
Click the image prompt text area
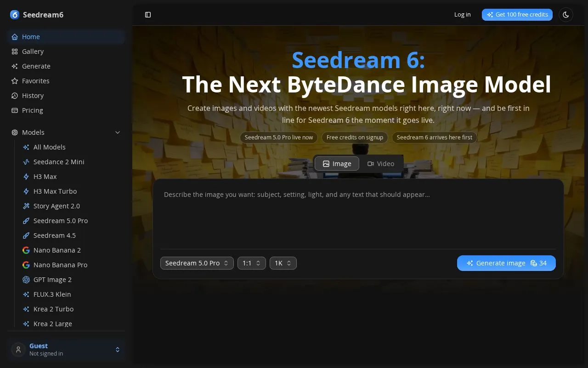click(x=358, y=214)
